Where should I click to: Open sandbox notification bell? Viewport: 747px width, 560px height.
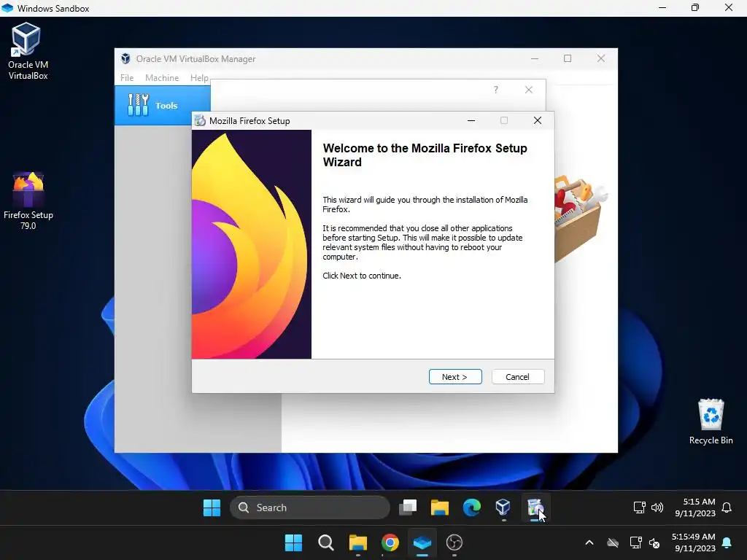(727, 507)
